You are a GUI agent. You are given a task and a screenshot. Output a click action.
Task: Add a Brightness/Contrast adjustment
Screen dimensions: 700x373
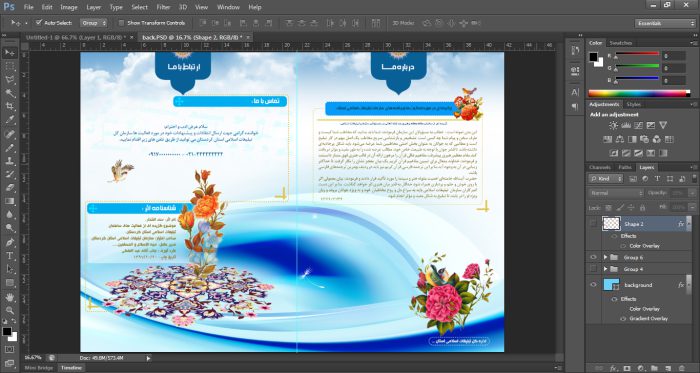(613, 126)
